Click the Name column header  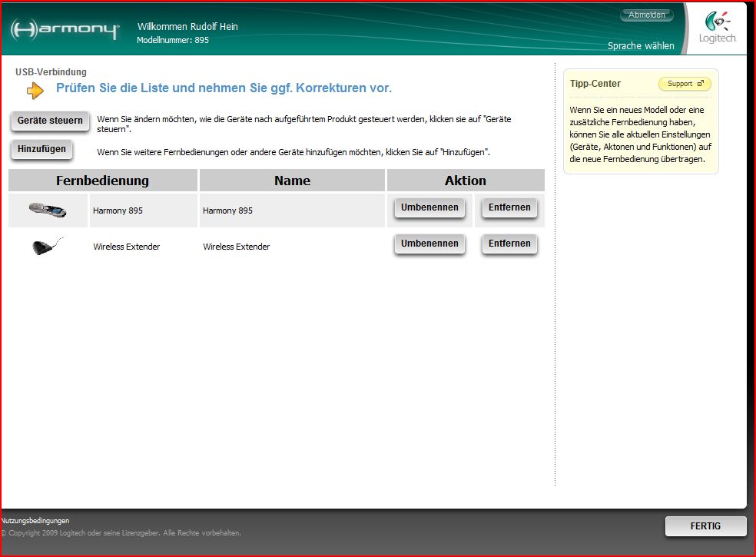(x=292, y=181)
